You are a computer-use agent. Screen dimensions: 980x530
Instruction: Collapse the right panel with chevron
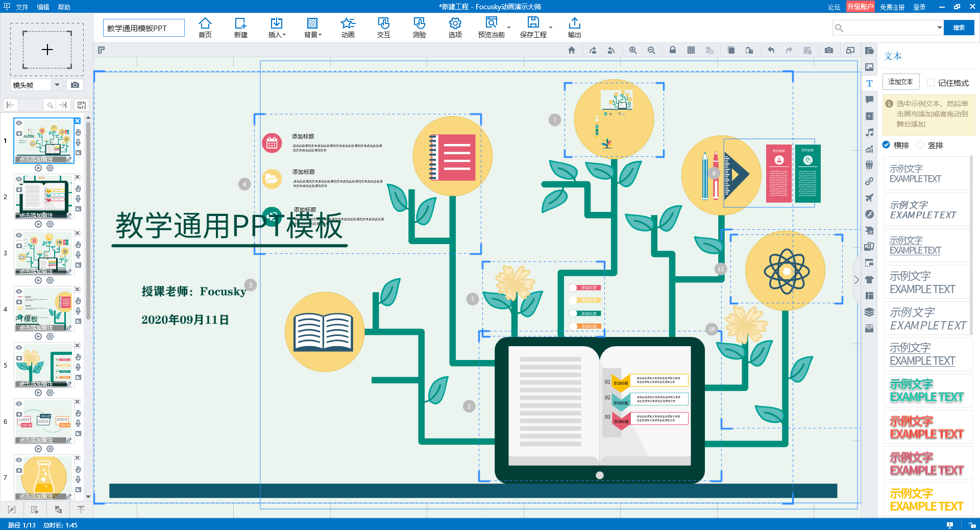click(856, 280)
